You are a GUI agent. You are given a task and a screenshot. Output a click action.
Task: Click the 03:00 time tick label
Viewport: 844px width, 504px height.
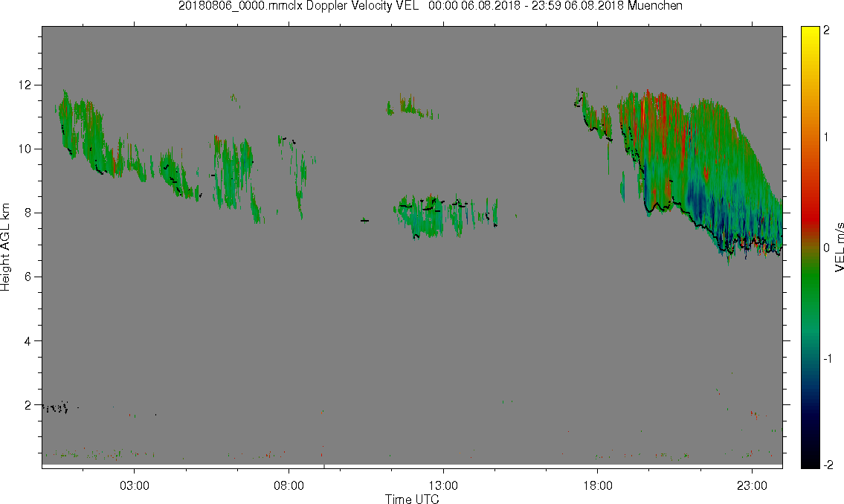click(x=135, y=485)
